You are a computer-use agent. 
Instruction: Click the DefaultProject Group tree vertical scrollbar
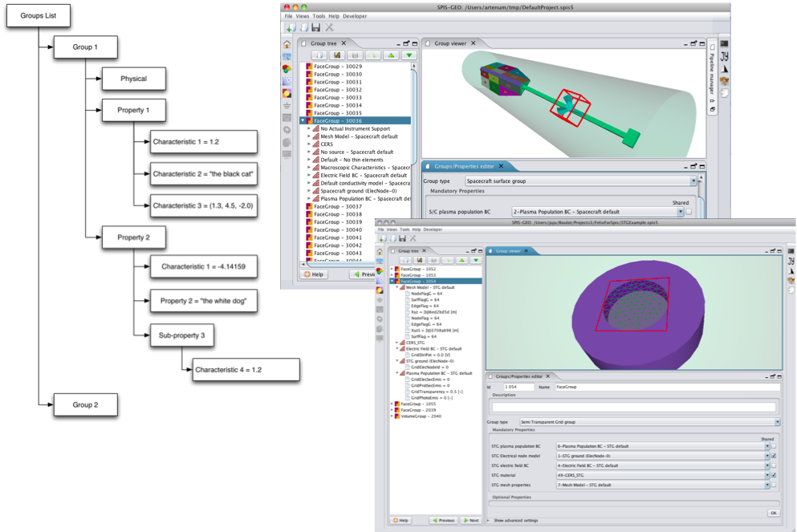point(416,160)
